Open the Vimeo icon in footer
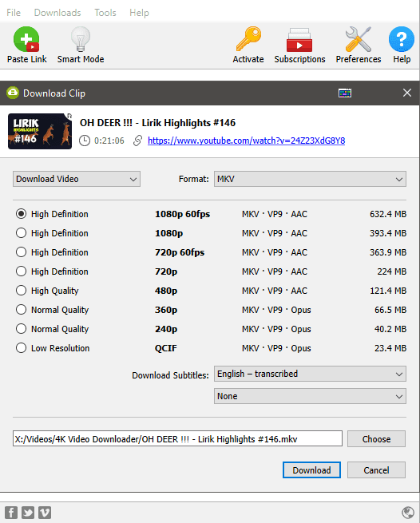Screen dimensions: 420x523 [x=45, y=513]
